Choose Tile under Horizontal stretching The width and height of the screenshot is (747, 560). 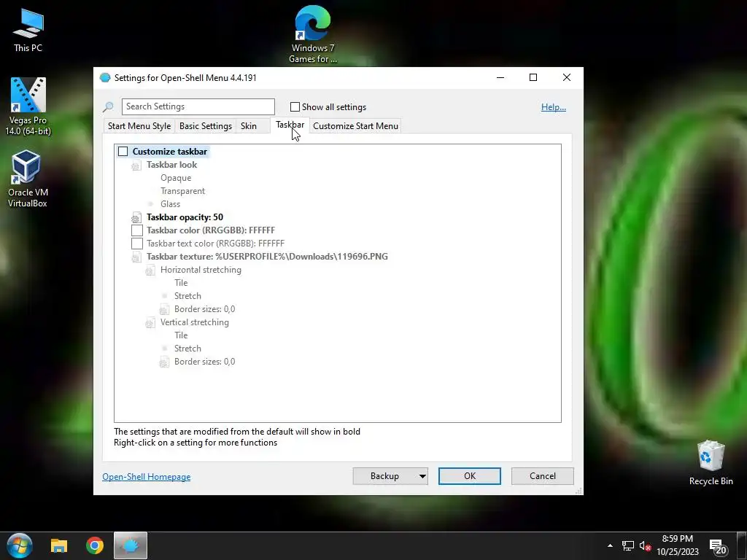(x=181, y=283)
